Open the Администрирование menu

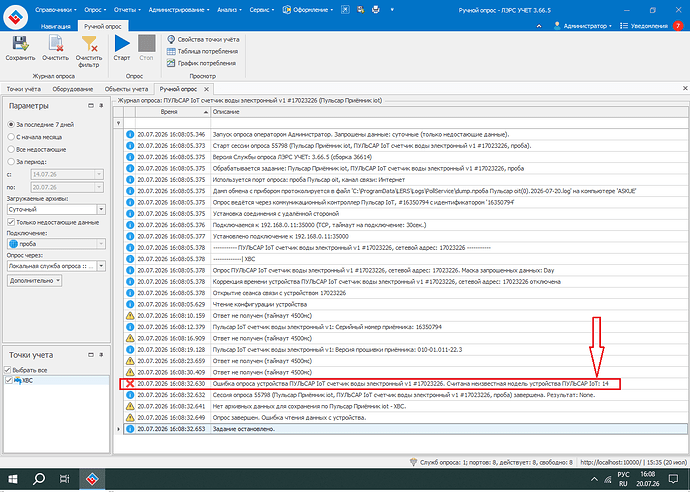[x=179, y=10]
